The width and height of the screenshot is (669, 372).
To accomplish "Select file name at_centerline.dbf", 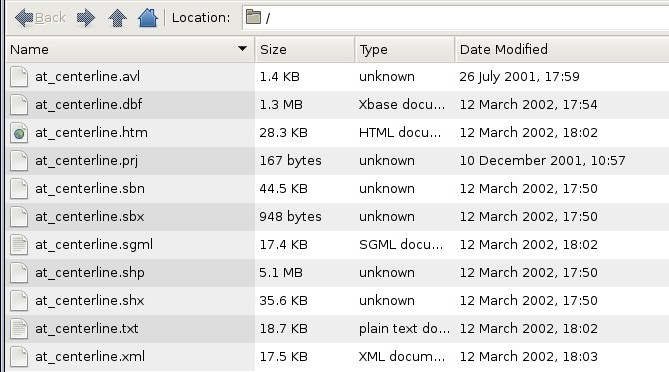I will [x=89, y=105].
